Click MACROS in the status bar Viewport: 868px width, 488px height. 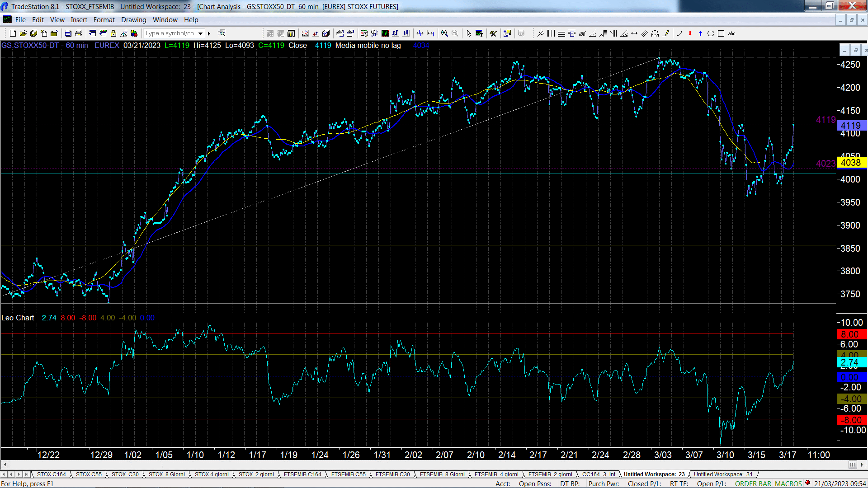788,483
